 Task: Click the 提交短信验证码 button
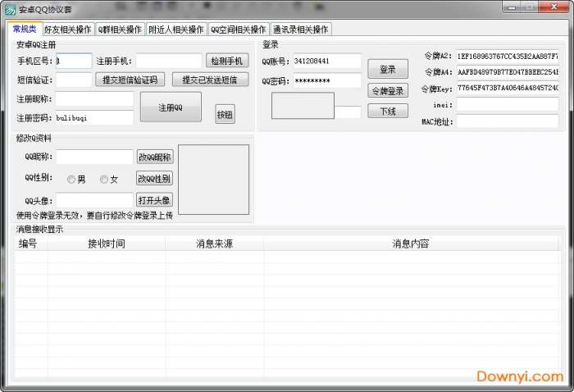click(x=130, y=80)
